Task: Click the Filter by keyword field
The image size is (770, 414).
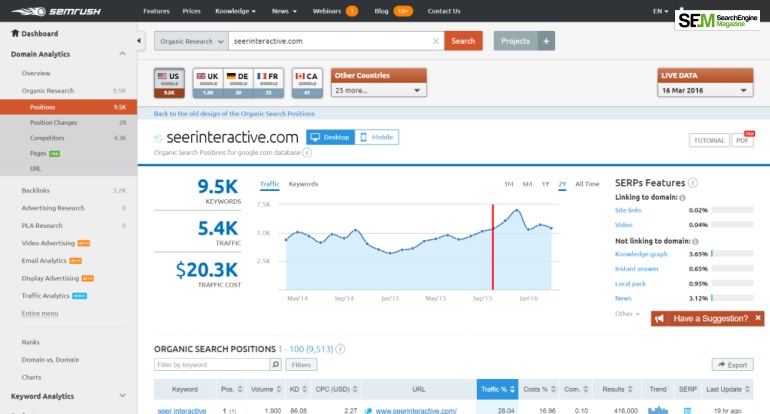Action: click(212, 365)
